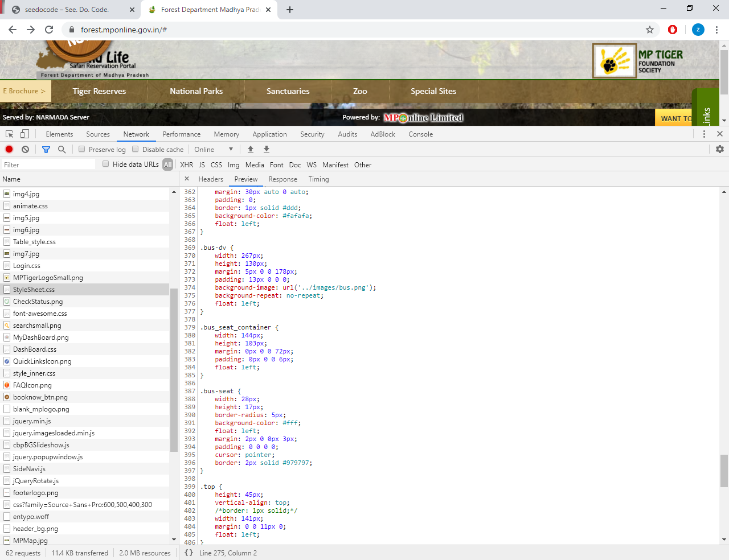Reload the current page
729x560 pixels.
(x=49, y=30)
